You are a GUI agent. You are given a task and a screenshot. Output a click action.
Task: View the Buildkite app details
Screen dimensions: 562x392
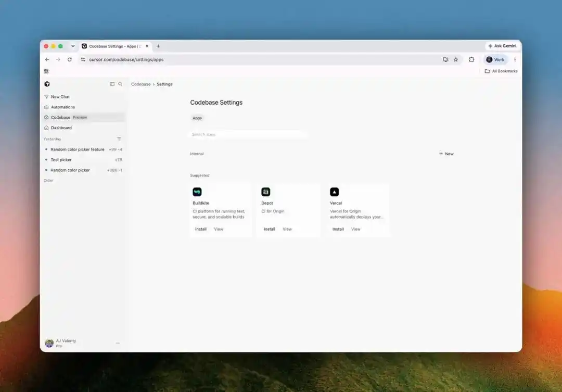[x=219, y=229]
